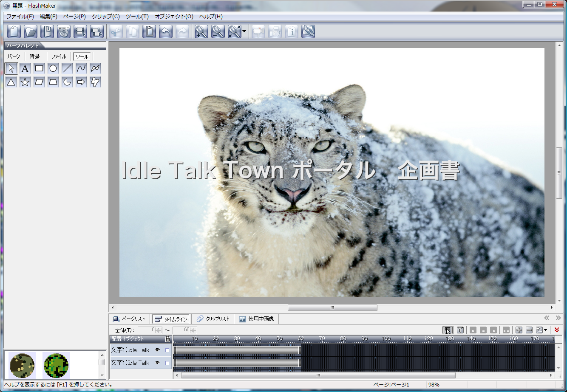The height and width of the screenshot is (392, 567).
Task: Click the Undo arrow icon
Action: click(x=166, y=31)
